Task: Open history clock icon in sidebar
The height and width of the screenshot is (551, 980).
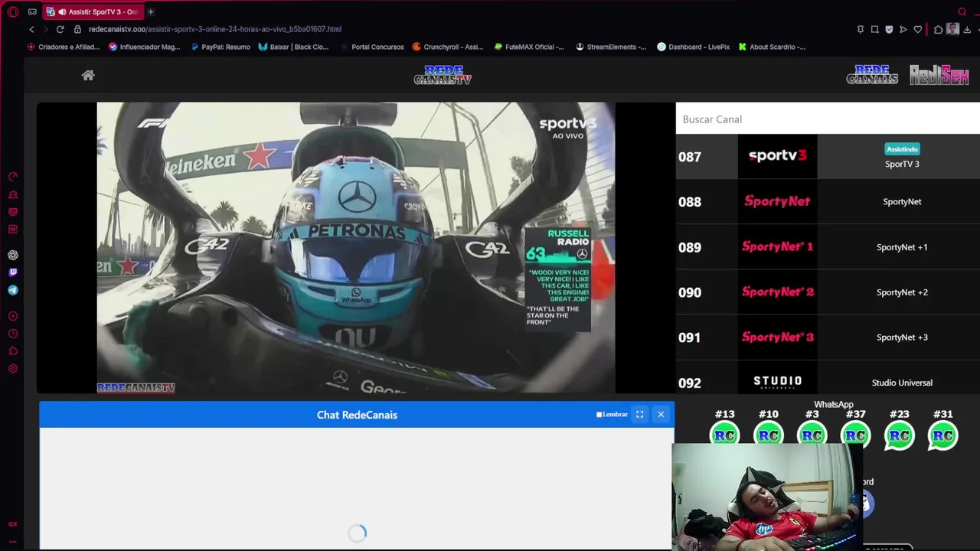Action: click(13, 334)
